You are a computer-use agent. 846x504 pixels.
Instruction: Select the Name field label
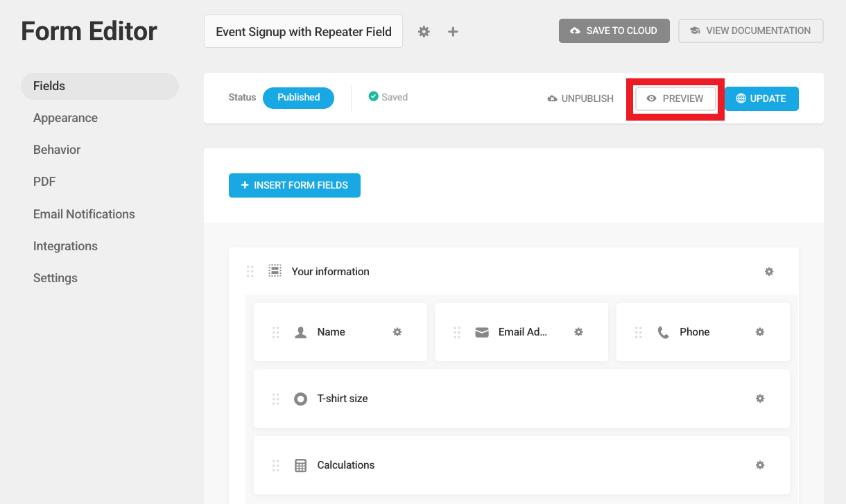click(x=331, y=332)
